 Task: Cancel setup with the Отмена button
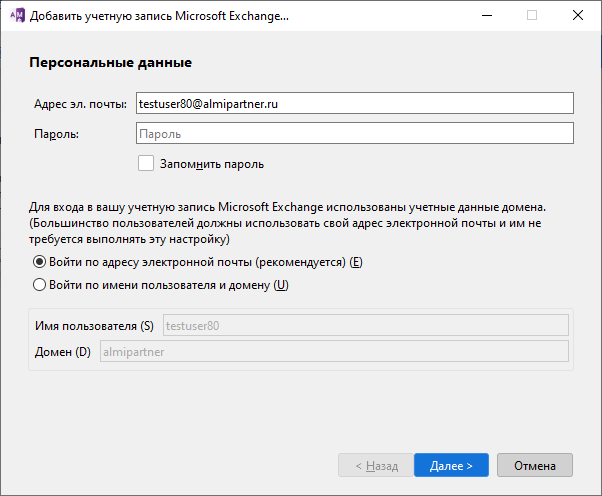click(x=535, y=465)
